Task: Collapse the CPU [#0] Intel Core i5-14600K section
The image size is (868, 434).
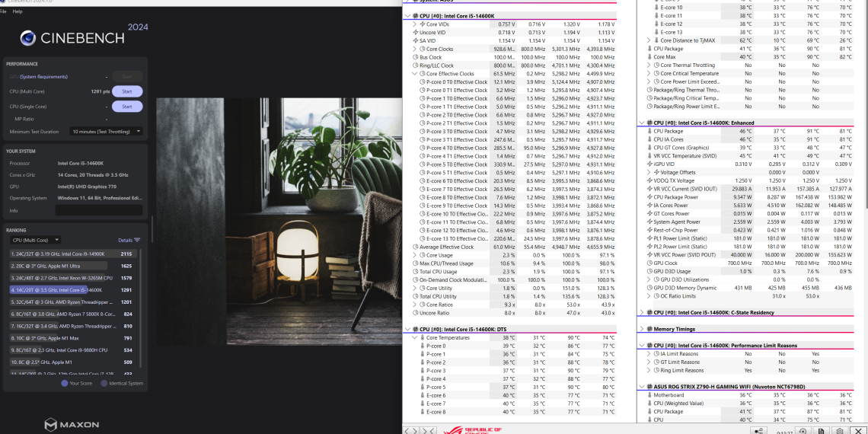Action: pos(408,15)
